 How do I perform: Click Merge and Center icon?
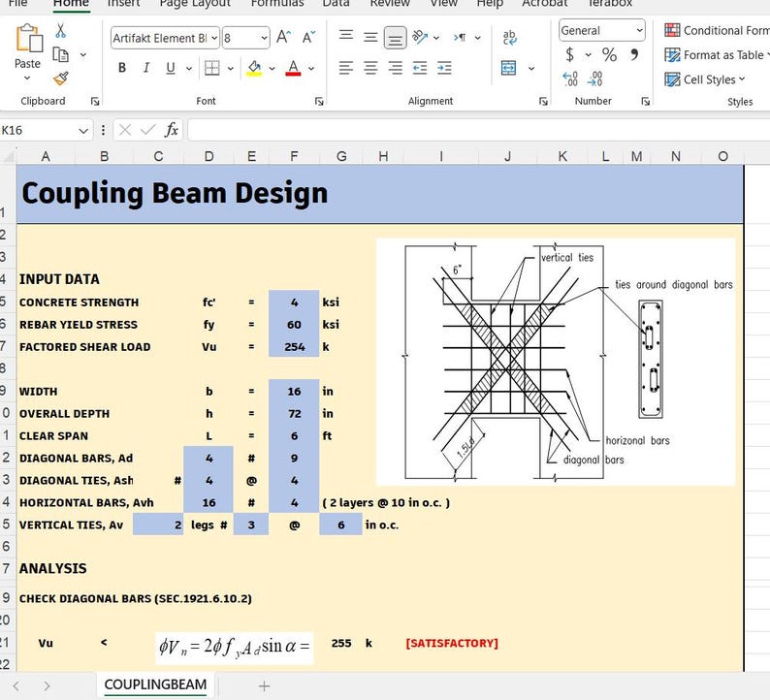point(509,68)
